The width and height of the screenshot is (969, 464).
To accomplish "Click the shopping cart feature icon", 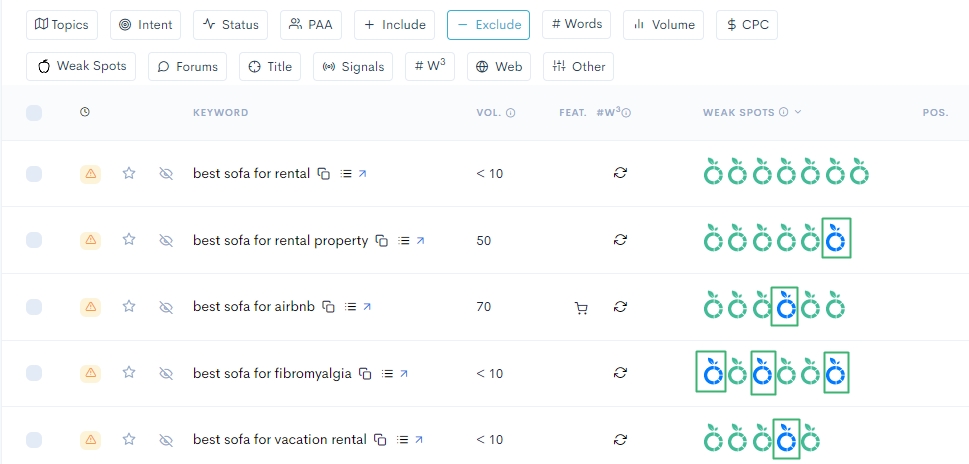I will point(581,308).
